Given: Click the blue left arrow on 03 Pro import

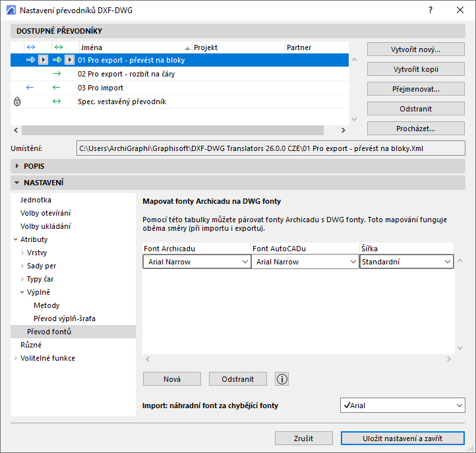Looking at the screenshot, I should click(x=30, y=88).
